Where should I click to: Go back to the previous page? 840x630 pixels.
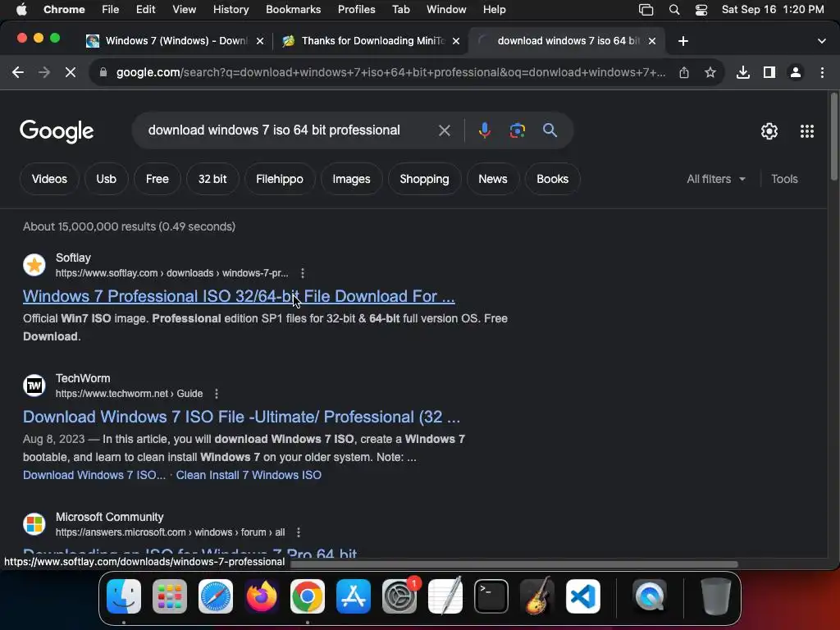(x=18, y=72)
